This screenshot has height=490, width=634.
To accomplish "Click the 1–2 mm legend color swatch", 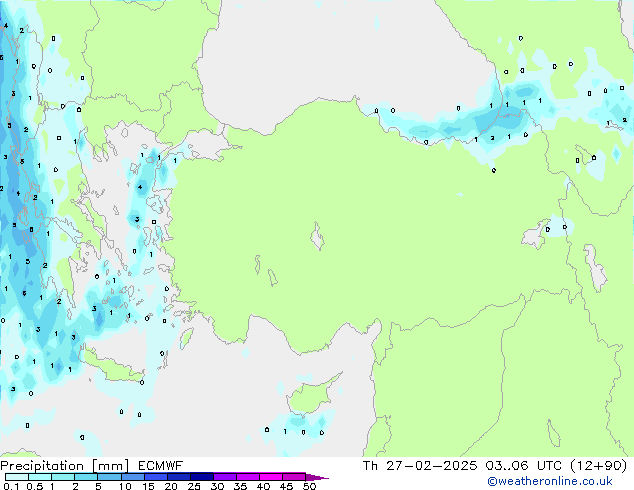I will (63, 477).
